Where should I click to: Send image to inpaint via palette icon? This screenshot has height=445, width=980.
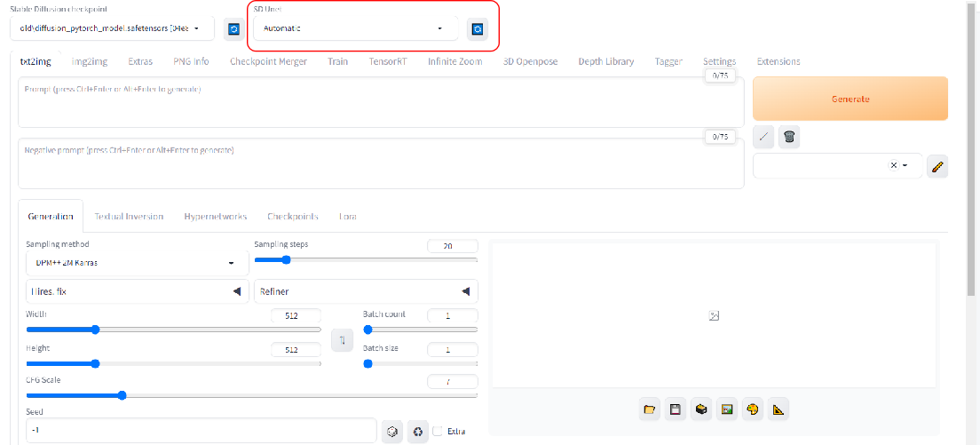753,409
